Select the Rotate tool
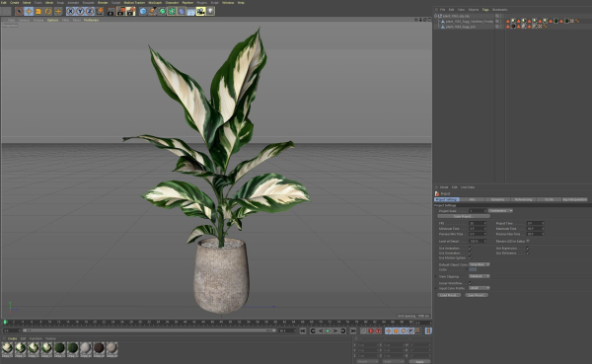The height and width of the screenshot is (364, 592). (48, 11)
